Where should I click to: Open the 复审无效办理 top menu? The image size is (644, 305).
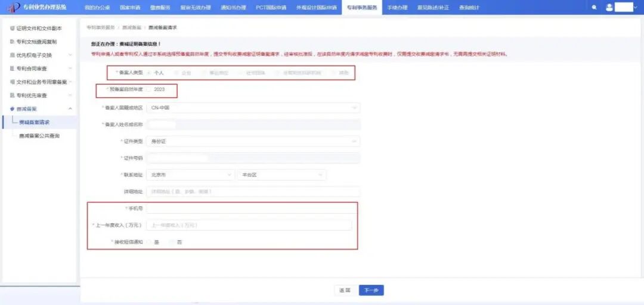[196, 7]
